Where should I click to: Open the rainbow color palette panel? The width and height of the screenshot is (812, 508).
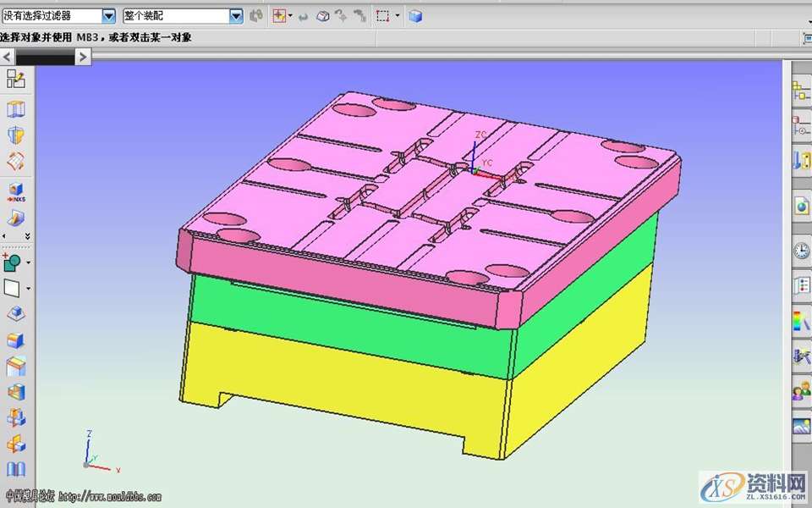[801, 321]
